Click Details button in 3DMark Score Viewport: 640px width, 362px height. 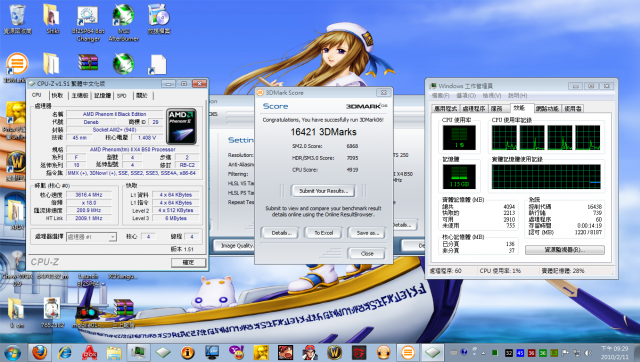282,233
